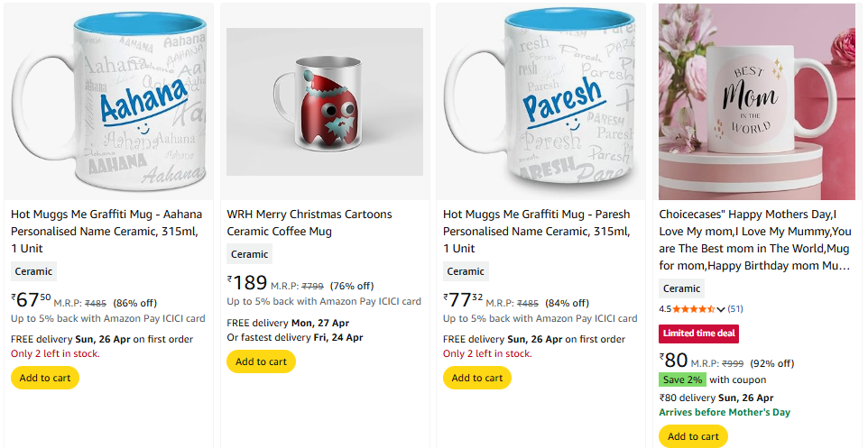Image resolution: width=868 pixels, height=448 pixels.
Task: Add the Aahana mug to cart
Action: coord(45,378)
